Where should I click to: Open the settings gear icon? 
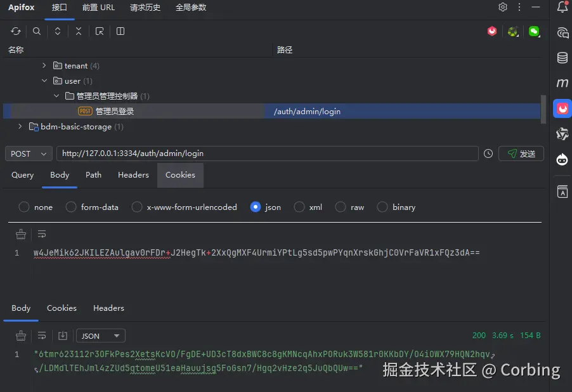(x=503, y=7)
